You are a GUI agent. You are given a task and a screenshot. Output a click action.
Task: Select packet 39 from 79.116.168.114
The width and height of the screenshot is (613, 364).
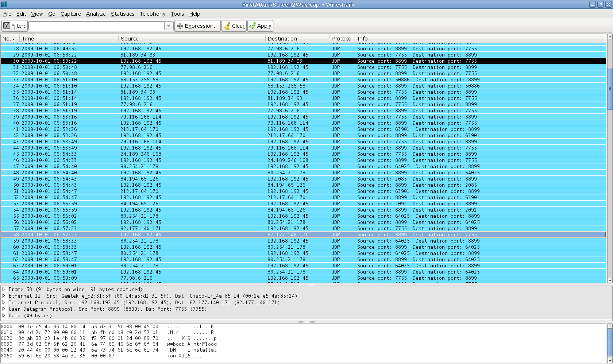tap(303, 117)
